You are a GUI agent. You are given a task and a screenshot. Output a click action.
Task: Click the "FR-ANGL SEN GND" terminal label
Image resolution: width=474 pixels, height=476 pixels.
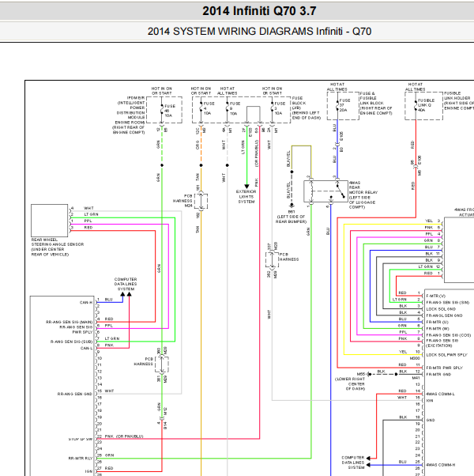[x=444, y=315]
